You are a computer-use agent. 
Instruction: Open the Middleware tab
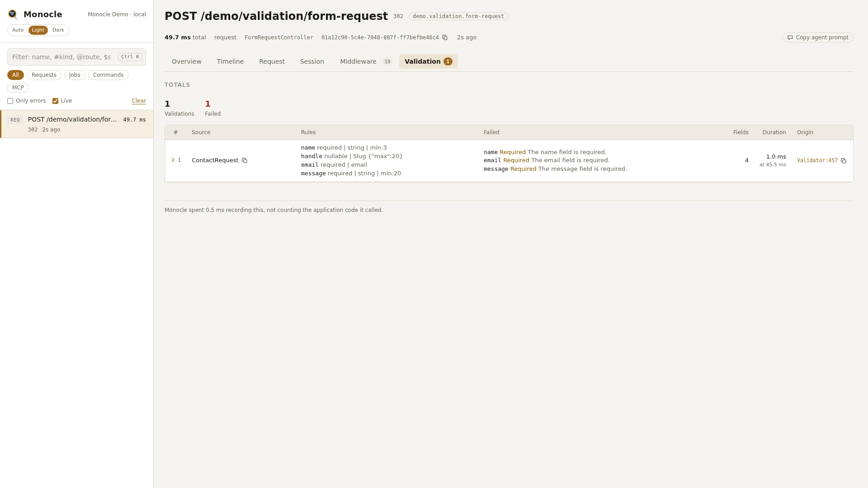click(x=366, y=61)
